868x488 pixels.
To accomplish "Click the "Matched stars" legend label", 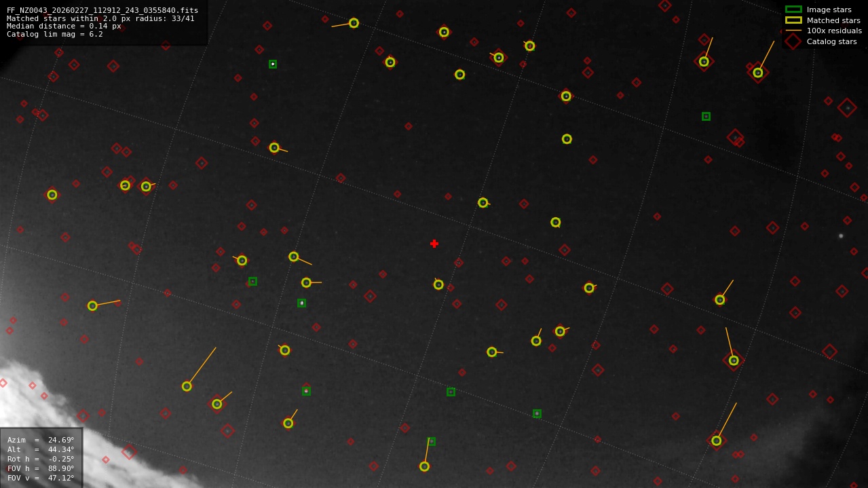I will click(833, 20).
